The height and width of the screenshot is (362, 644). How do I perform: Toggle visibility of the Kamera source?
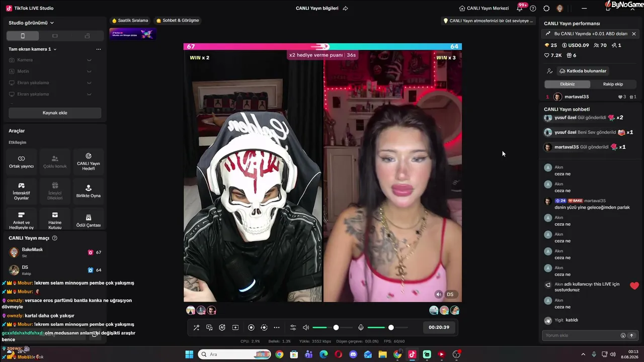89,60
